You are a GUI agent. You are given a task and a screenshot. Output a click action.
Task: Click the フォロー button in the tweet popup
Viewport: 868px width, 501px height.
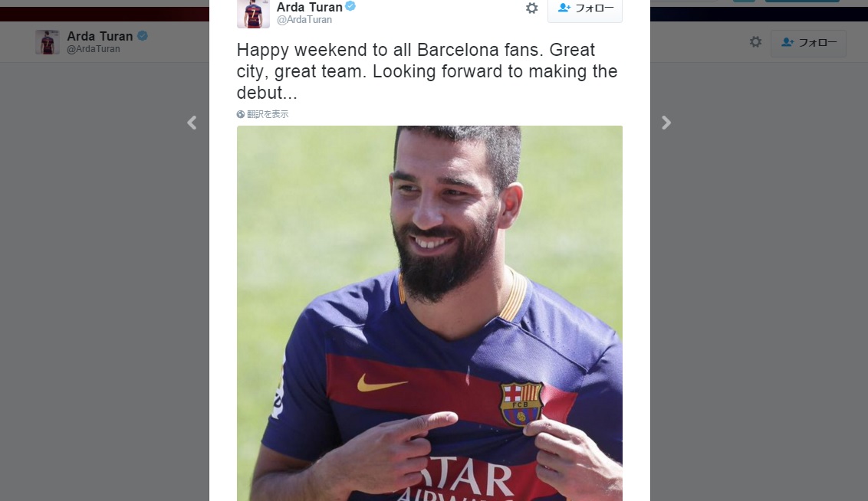(x=584, y=9)
